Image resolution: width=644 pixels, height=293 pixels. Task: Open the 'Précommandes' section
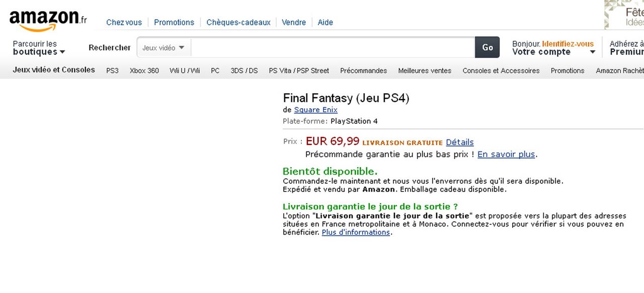click(363, 70)
